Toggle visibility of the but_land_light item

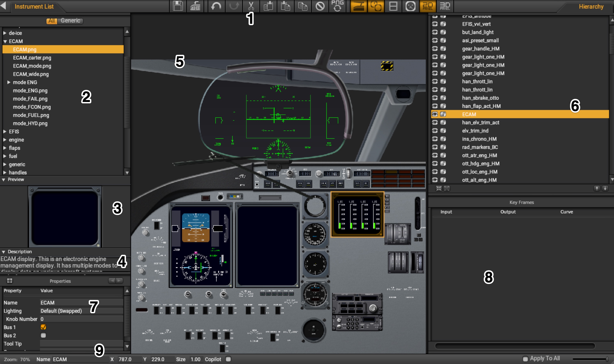435,32
